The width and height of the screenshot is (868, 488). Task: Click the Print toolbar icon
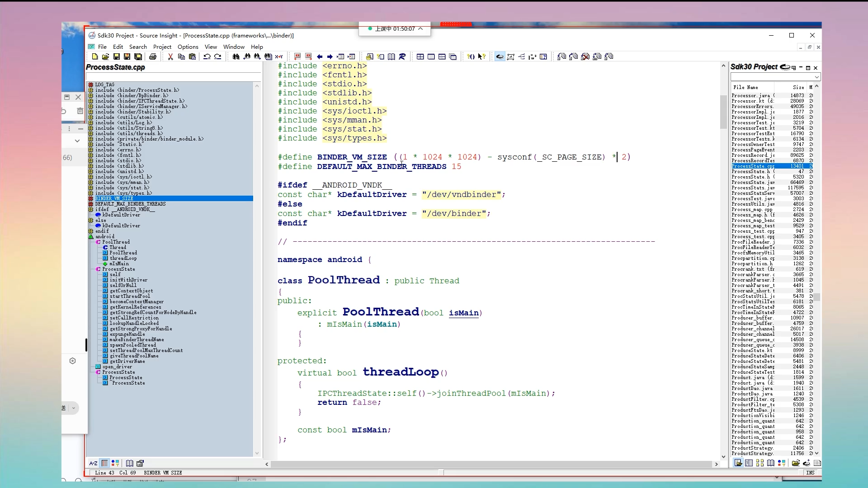153,56
